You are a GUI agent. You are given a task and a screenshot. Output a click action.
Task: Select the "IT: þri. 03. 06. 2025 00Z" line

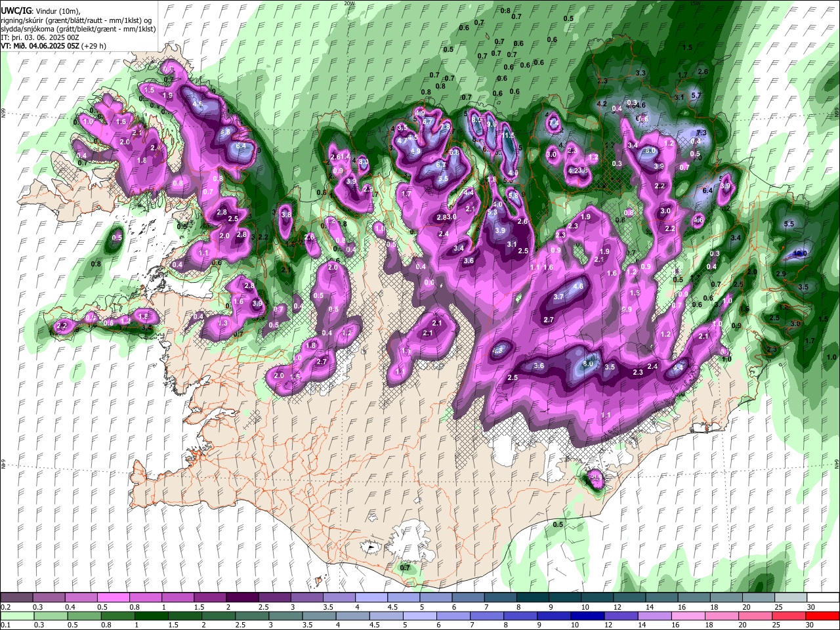click(x=40, y=37)
